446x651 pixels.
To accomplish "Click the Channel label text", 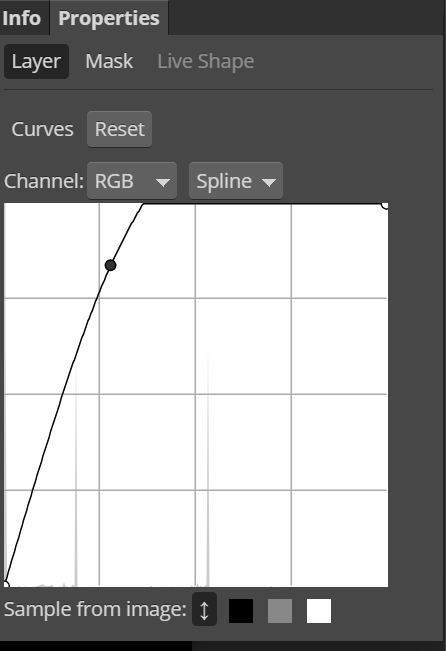I will coord(44,181).
